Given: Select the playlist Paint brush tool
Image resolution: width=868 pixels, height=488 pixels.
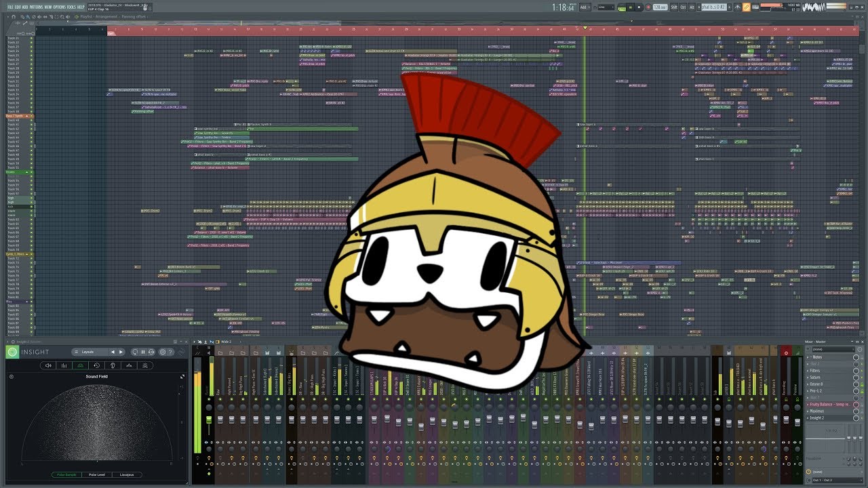Looking at the screenshot, I should pyautogui.click(x=28, y=17).
